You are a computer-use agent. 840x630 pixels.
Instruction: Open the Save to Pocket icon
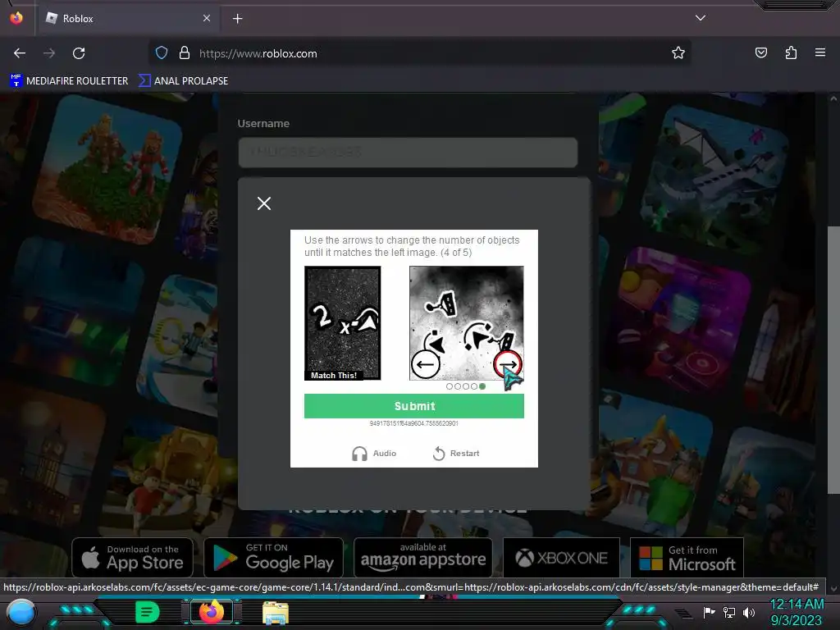[x=760, y=52]
